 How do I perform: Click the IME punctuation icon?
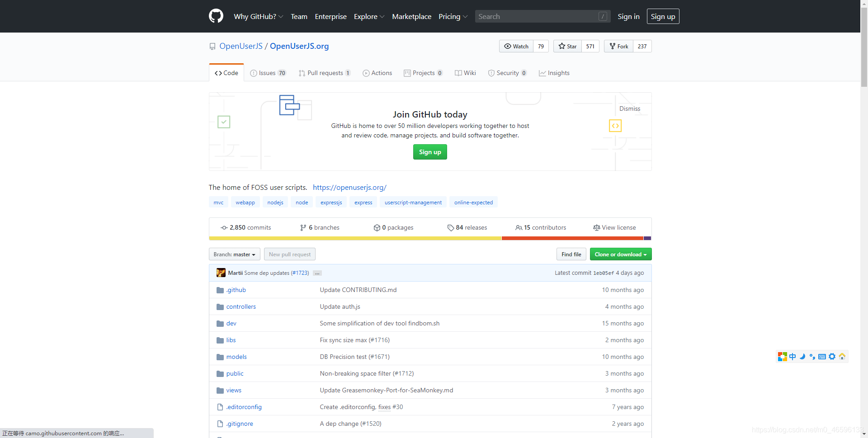pos(812,357)
